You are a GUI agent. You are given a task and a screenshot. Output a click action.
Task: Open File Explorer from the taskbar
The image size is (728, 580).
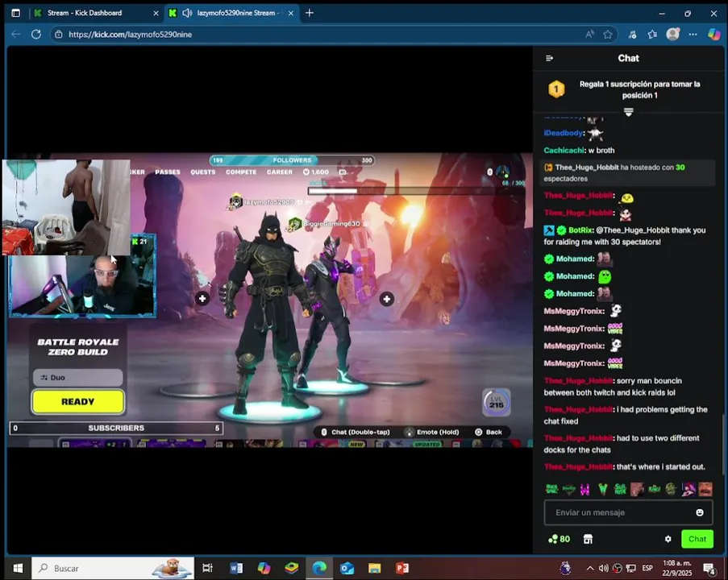(x=374, y=568)
